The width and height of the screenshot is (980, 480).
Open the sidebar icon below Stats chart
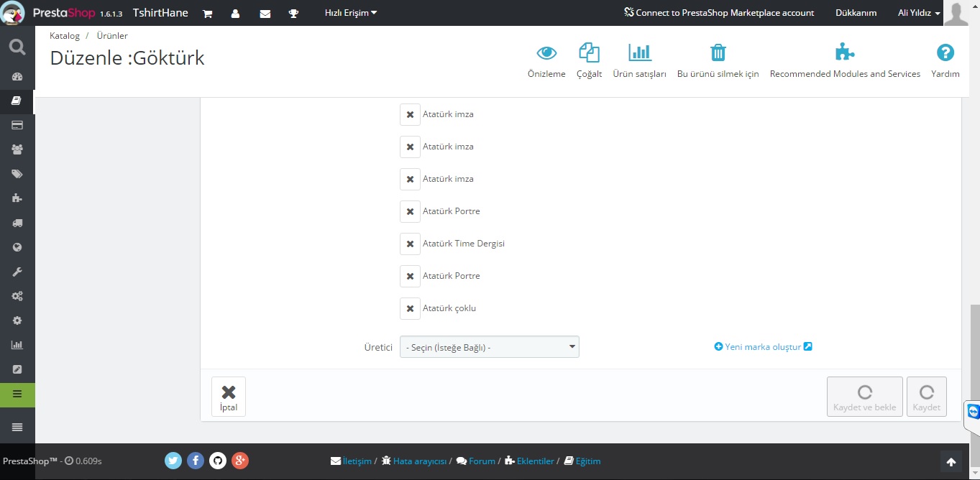click(17, 369)
